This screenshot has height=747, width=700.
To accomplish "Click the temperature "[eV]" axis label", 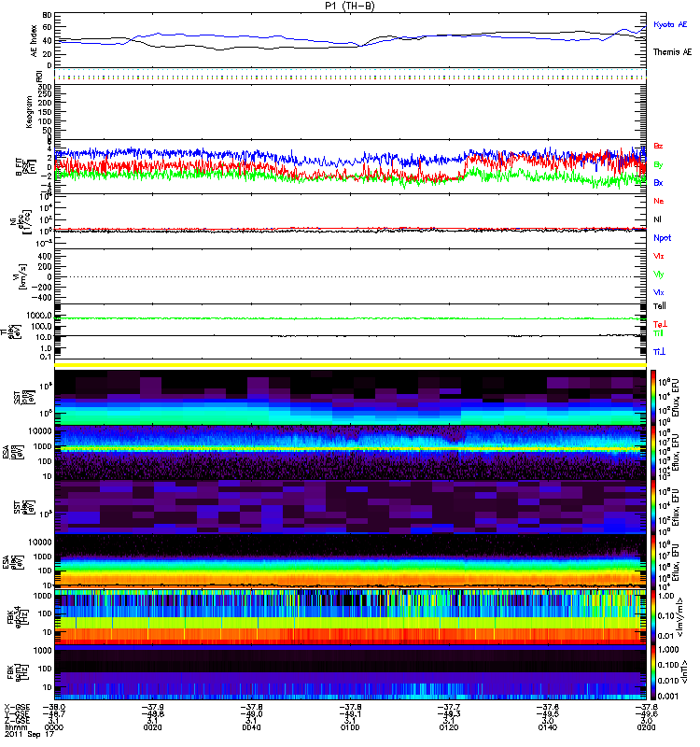I will [19, 331].
